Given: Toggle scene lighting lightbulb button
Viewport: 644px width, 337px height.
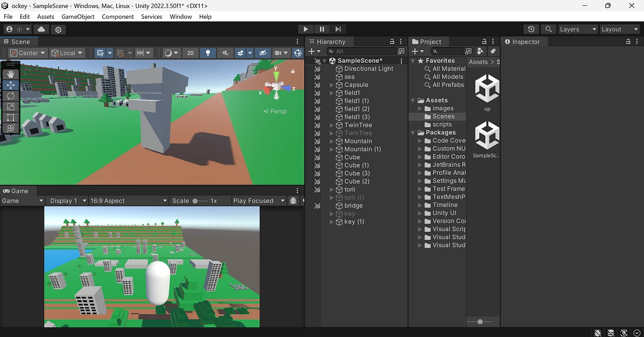Looking at the screenshot, I should (208, 53).
